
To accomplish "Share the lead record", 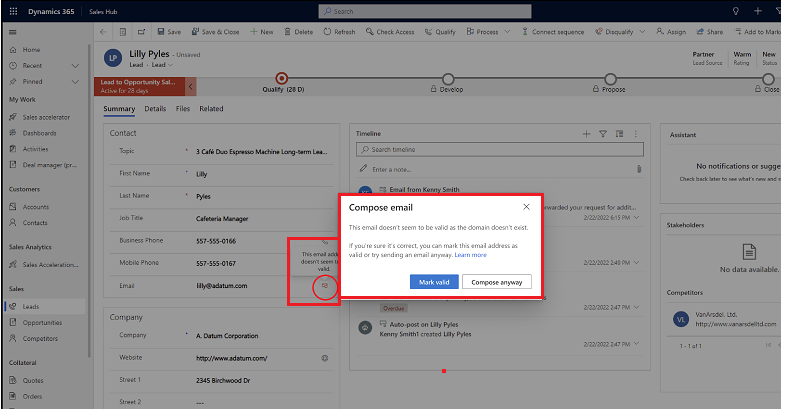I will coord(710,32).
